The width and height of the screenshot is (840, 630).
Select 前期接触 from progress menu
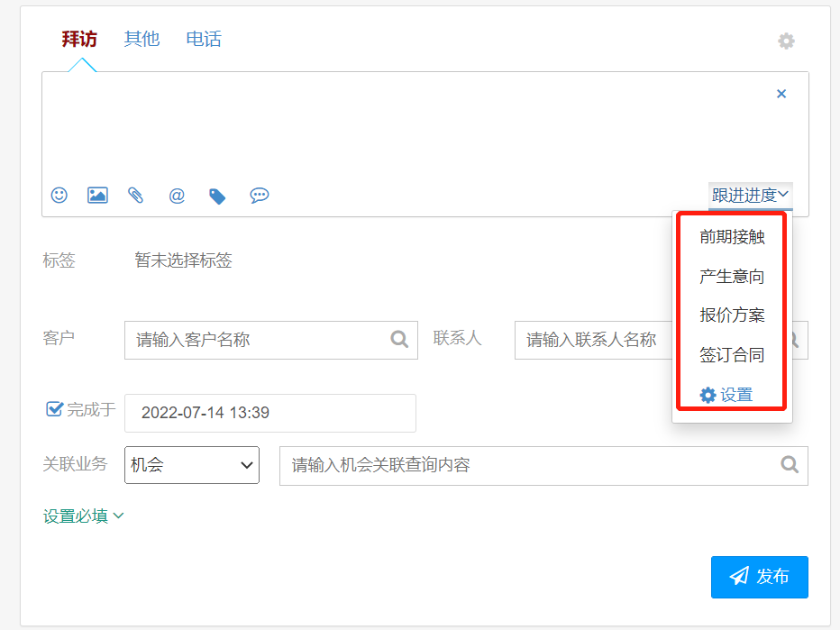coord(732,236)
